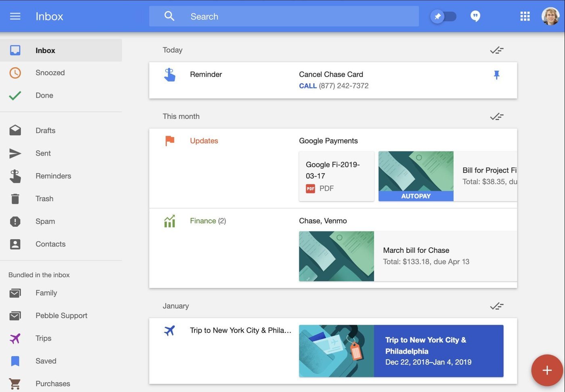565x392 pixels.
Task: Open Snoozed in the sidebar
Action: [50, 73]
